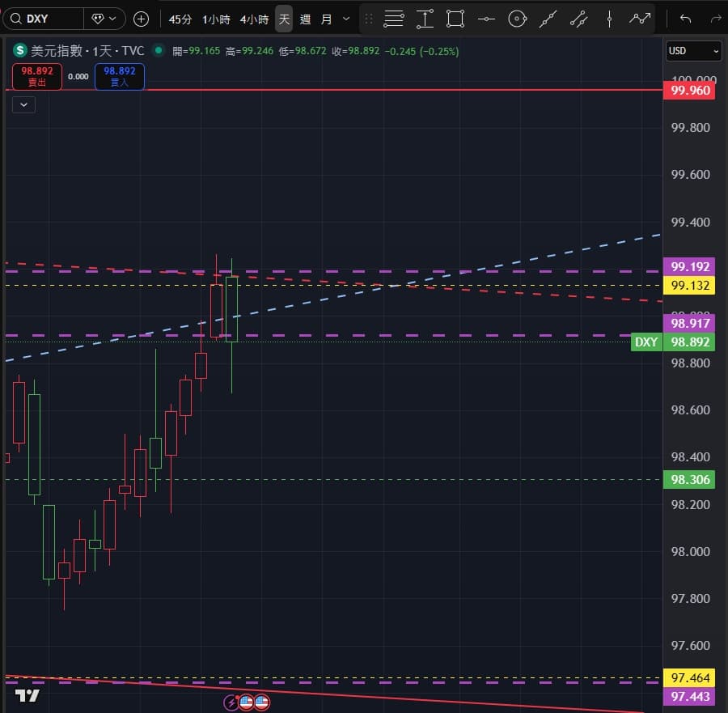This screenshot has width=728, height=713.
Task: Select the circle drawing tool
Action: (x=517, y=19)
